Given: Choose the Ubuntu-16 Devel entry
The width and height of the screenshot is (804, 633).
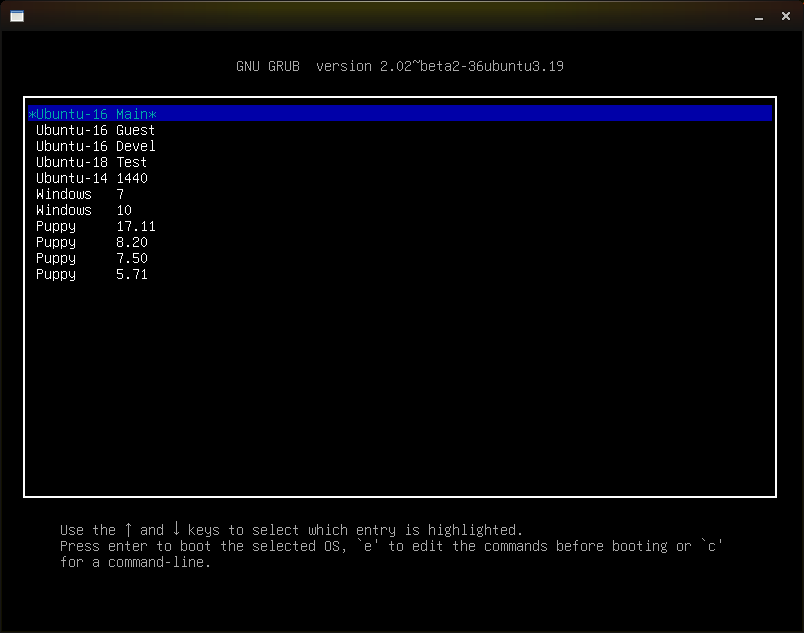Looking at the screenshot, I should tap(95, 146).
